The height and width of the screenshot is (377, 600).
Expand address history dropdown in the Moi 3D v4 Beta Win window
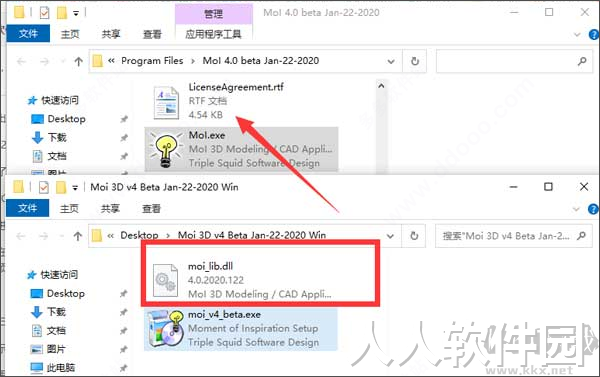pos(390,236)
